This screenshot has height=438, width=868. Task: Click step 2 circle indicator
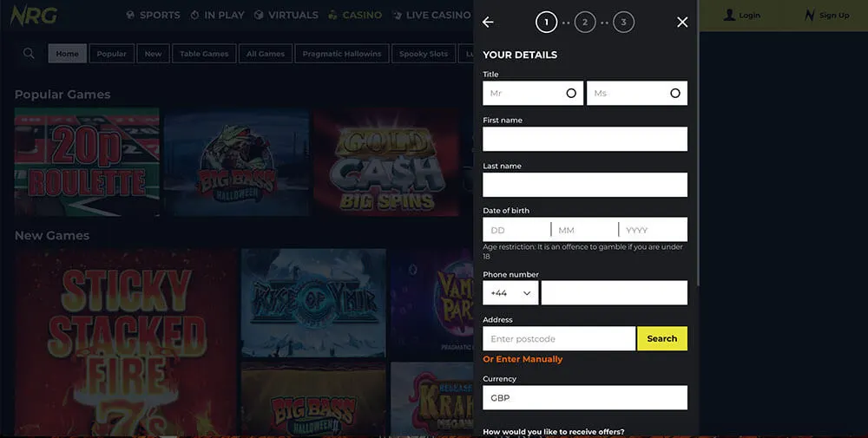point(584,23)
